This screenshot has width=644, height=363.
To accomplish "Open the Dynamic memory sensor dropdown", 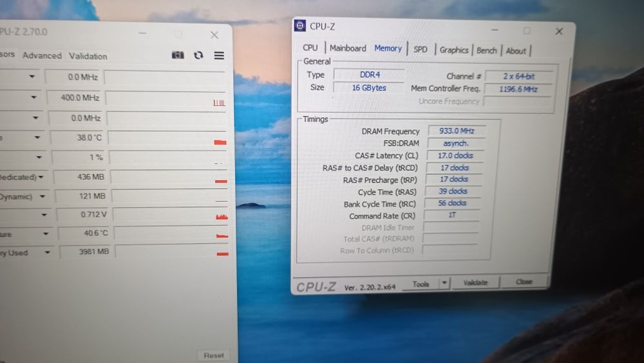I will [43, 197].
